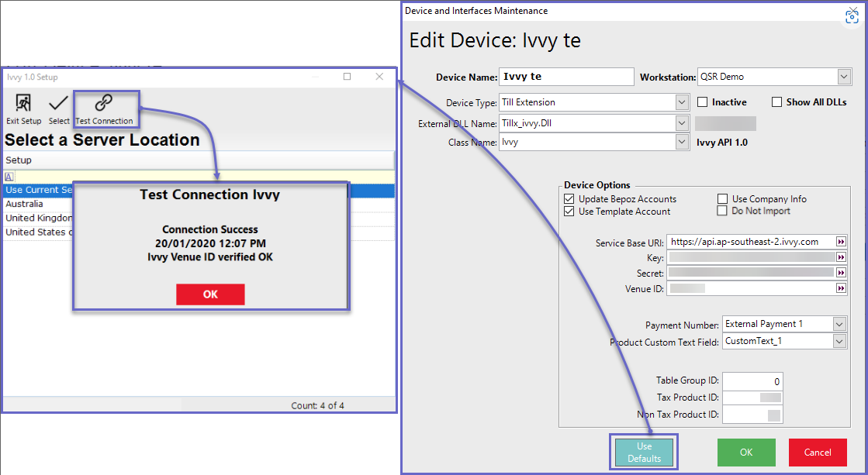Screen dimensions: 868x475
Task: Click the Table Group ID field
Action: coord(752,381)
